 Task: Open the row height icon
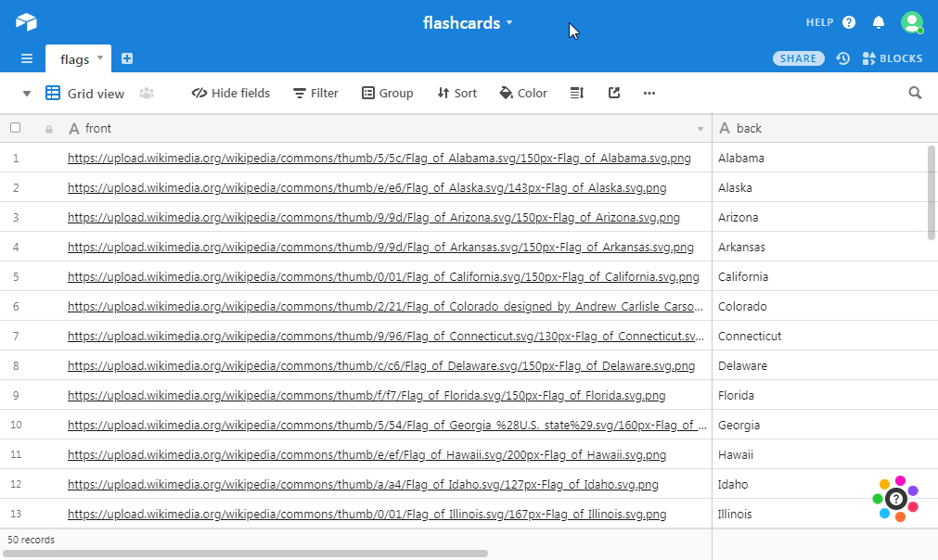pyautogui.click(x=576, y=93)
